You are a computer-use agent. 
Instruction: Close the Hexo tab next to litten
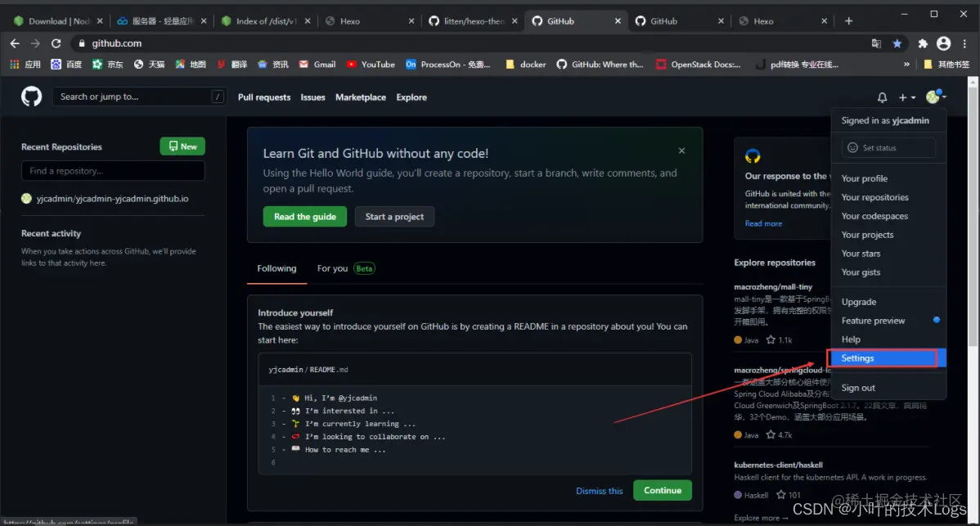(x=411, y=20)
